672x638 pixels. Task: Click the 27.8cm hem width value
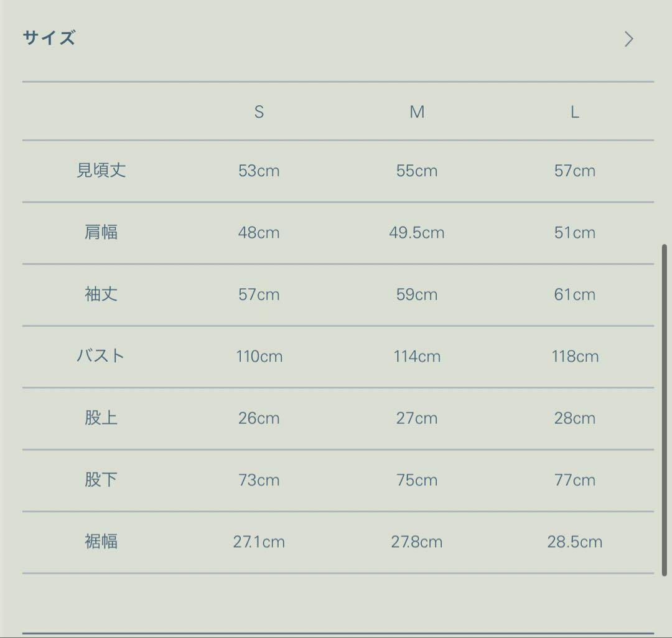[417, 542]
